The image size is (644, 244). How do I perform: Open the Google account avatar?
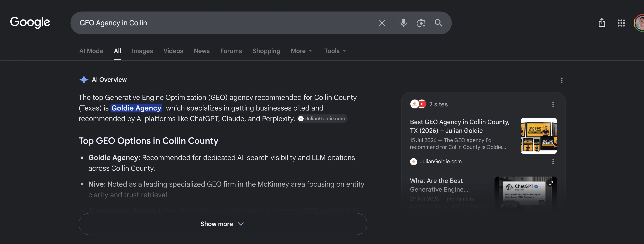(x=640, y=23)
